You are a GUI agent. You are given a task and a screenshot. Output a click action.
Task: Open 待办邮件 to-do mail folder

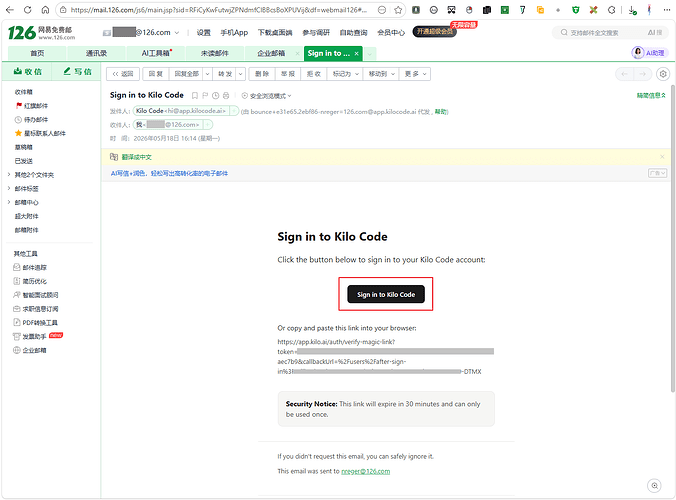[36, 119]
